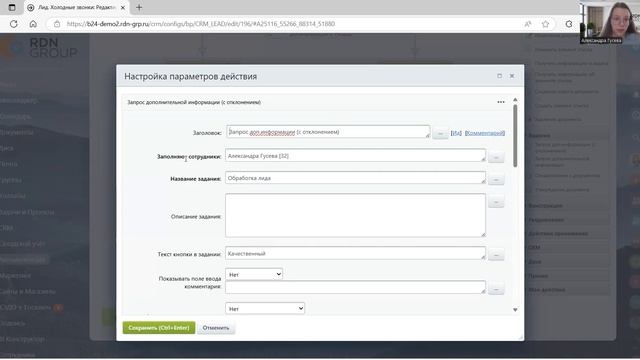Open value picker beside 'Описание задания'
Image resolution: width=640 pixels, height=360 pixels.
point(496,202)
